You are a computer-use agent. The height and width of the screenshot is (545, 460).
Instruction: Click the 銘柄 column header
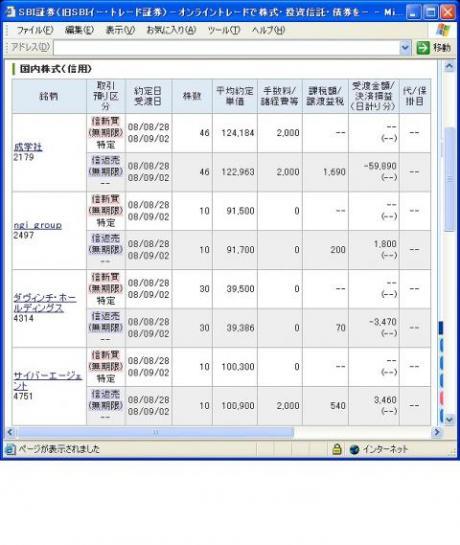click(49, 96)
